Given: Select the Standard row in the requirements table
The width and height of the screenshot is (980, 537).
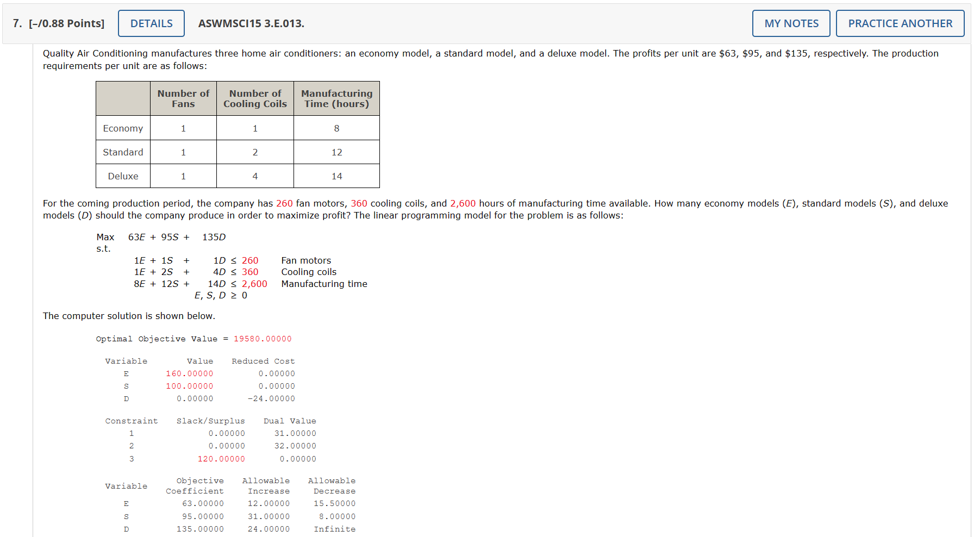Looking at the screenshot, I should pyautogui.click(x=123, y=152).
